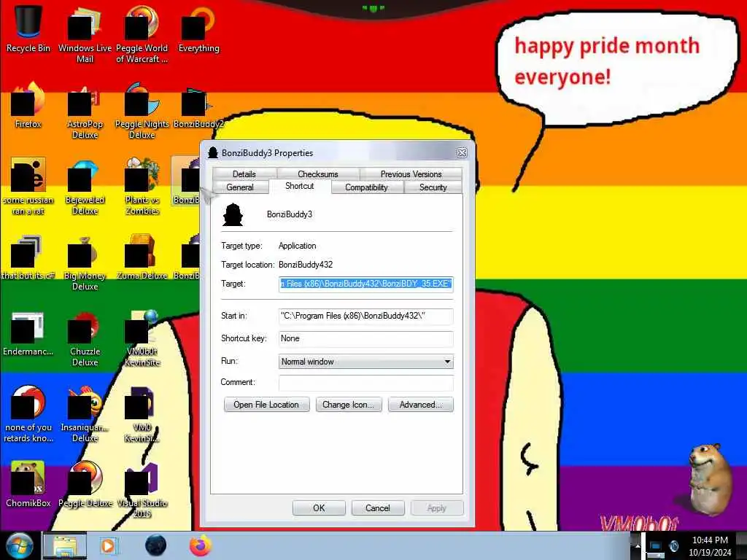Screen dimensions: 747x560
Task: Switch to the Checksums tab
Action: click(318, 174)
